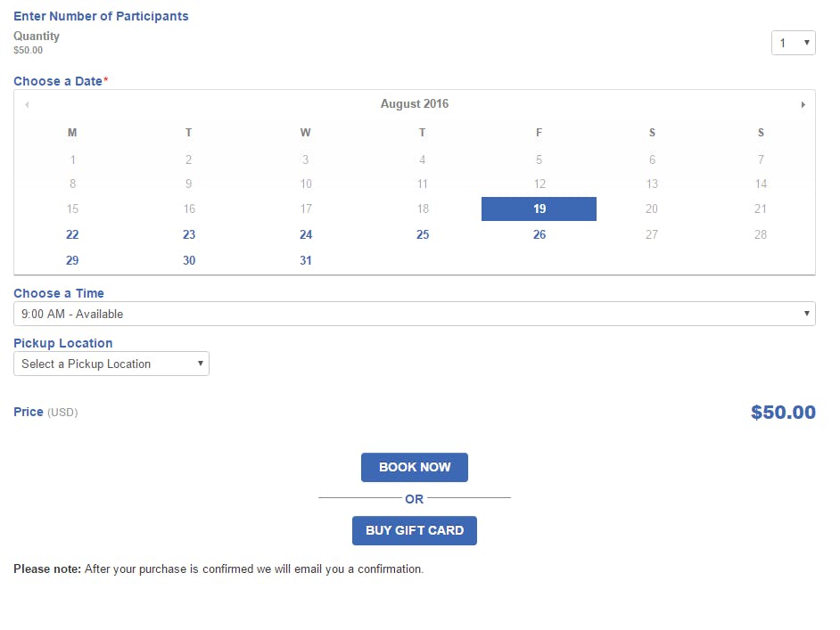Go to previous month arrow

click(27, 104)
